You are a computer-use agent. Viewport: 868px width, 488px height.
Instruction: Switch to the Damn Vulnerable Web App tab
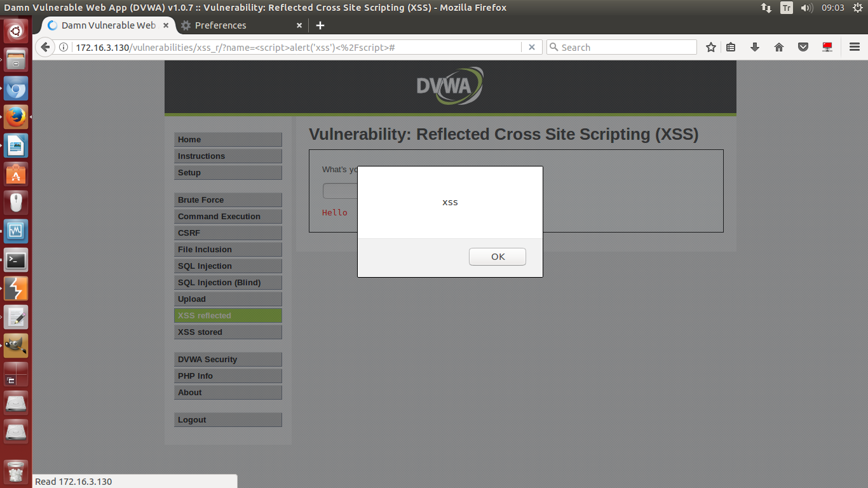(108, 25)
